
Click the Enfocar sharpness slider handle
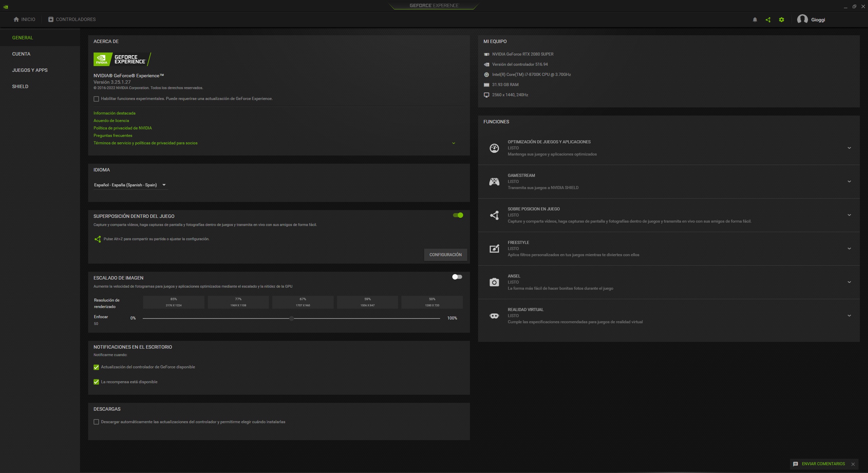click(x=292, y=318)
